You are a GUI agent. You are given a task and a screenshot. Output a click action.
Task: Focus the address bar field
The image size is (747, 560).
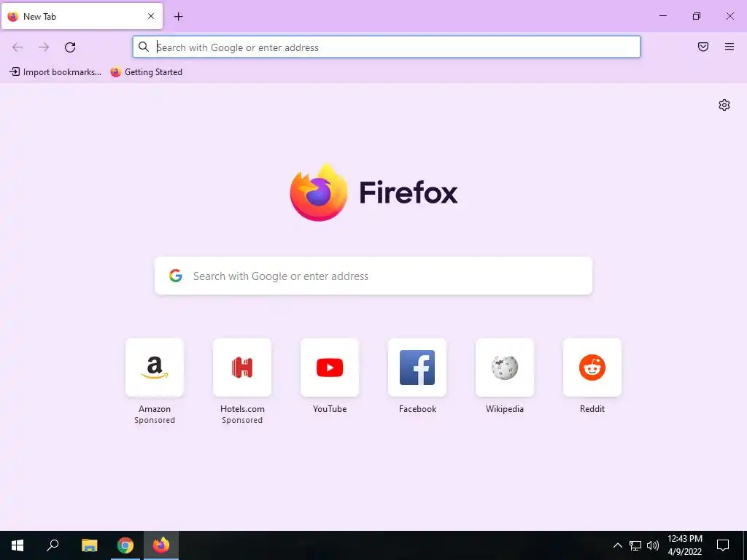click(387, 47)
